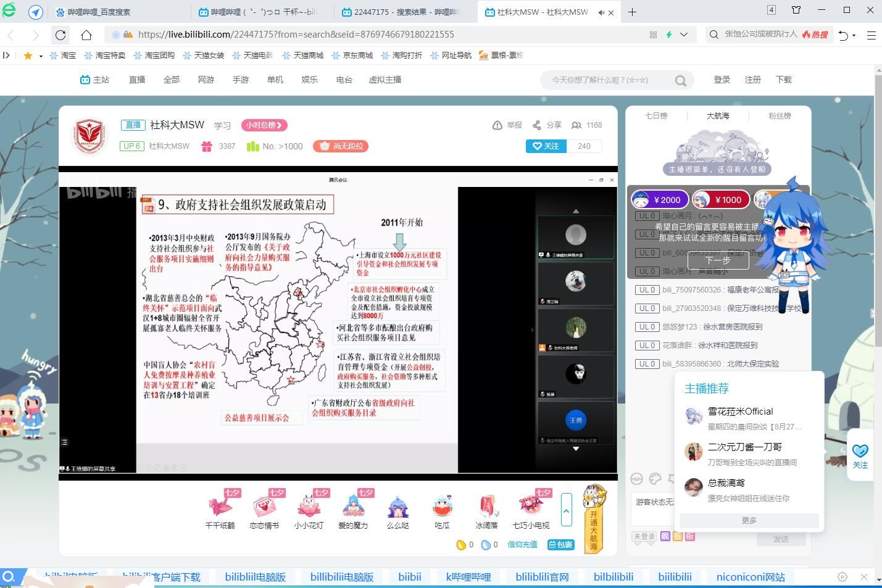Click the browser home icon
The width and height of the screenshot is (882, 588).
86,35
